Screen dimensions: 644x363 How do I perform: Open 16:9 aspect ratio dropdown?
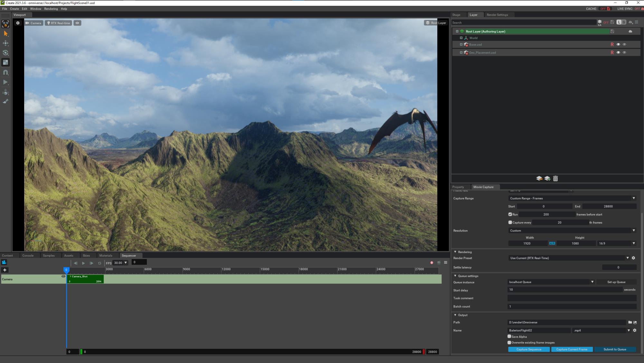click(x=617, y=243)
